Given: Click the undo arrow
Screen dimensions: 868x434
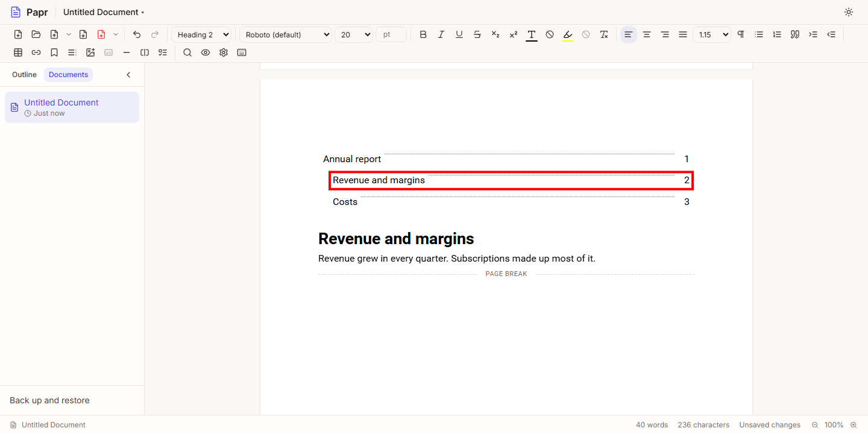Looking at the screenshot, I should 137,34.
